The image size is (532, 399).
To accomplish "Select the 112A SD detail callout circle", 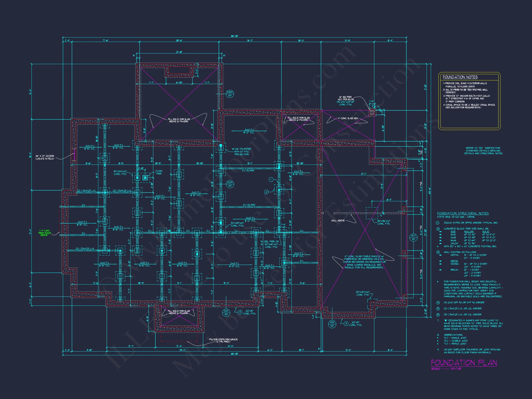I will [x=226, y=313].
